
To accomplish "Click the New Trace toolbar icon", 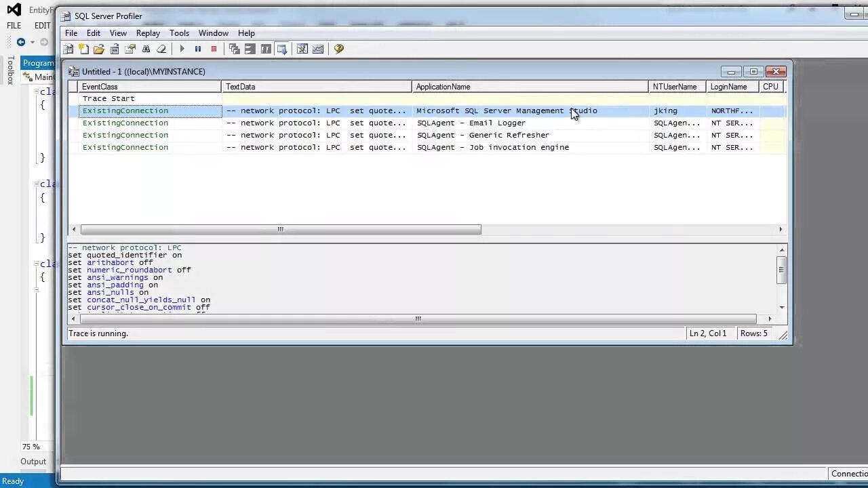I will [x=68, y=49].
